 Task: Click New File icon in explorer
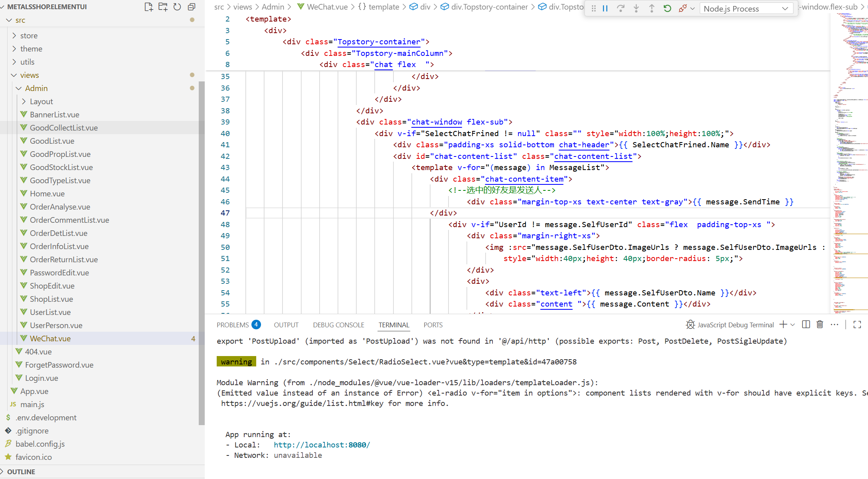pos(148,7)
